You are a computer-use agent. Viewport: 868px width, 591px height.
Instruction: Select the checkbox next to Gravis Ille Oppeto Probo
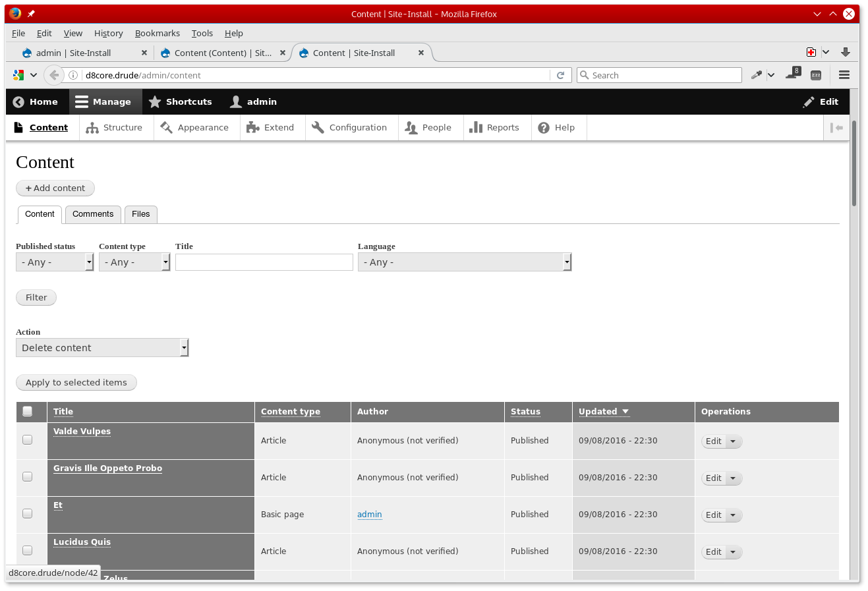(x=28, y=476)
